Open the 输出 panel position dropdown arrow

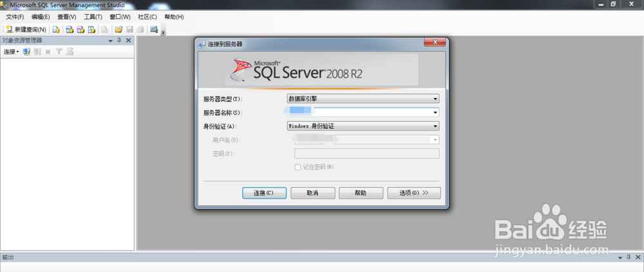[620, 257]
